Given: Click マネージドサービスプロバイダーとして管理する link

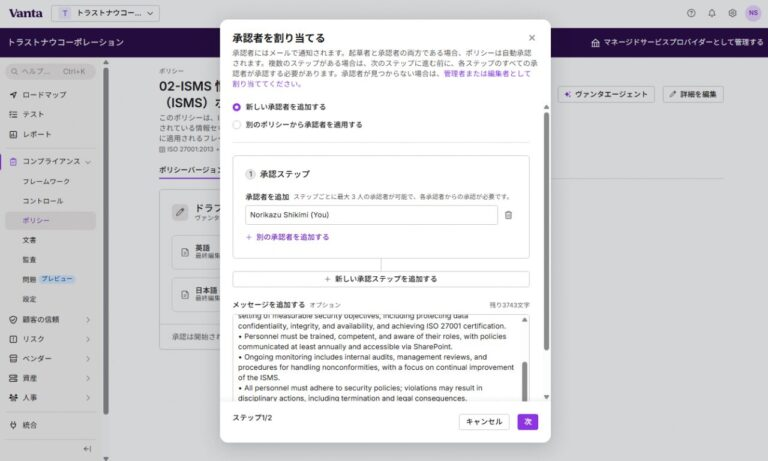Looking at the screenshot, I should pyautogui.click(x=683, y=43).
